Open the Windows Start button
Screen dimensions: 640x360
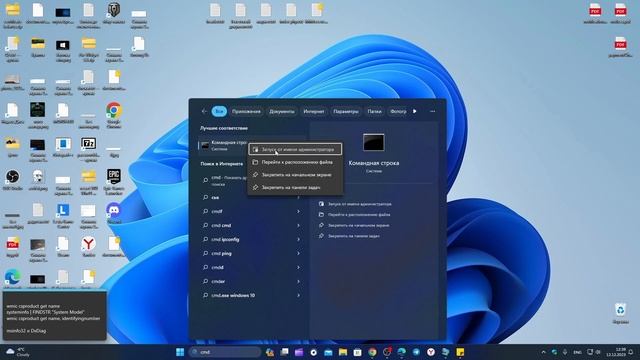[180, 352]
